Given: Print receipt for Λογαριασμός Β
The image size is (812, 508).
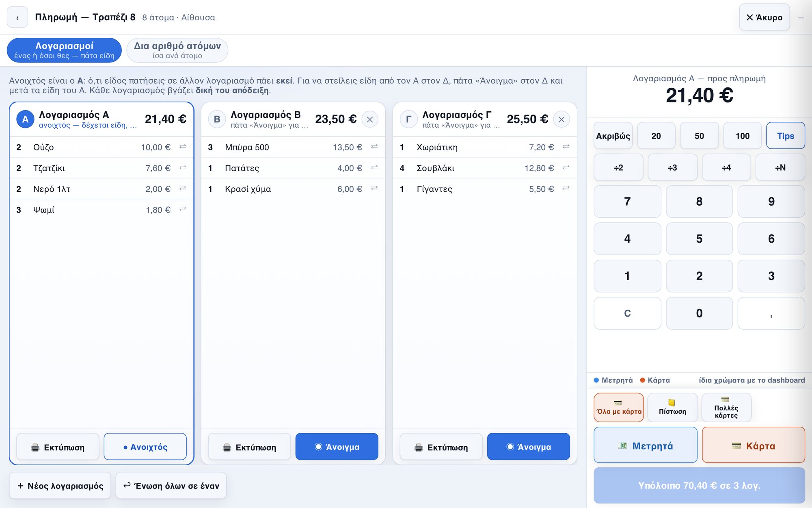Looking at the screenshot, I should 249,447.
